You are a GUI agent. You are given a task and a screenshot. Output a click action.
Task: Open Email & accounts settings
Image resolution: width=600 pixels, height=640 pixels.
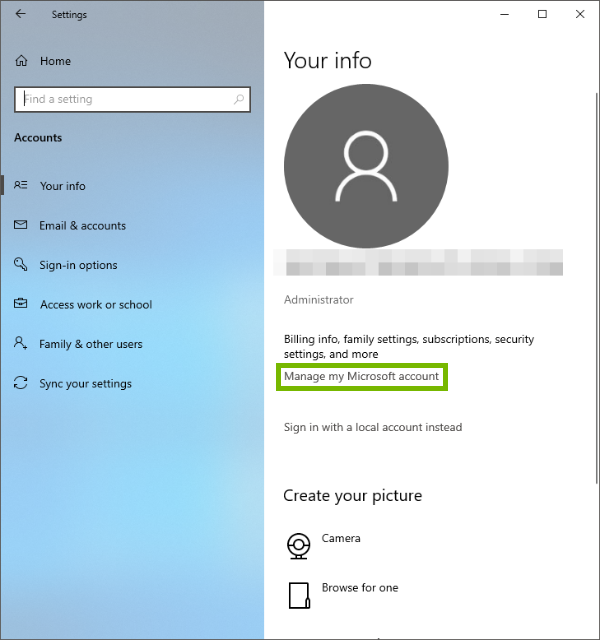point(82,225)
